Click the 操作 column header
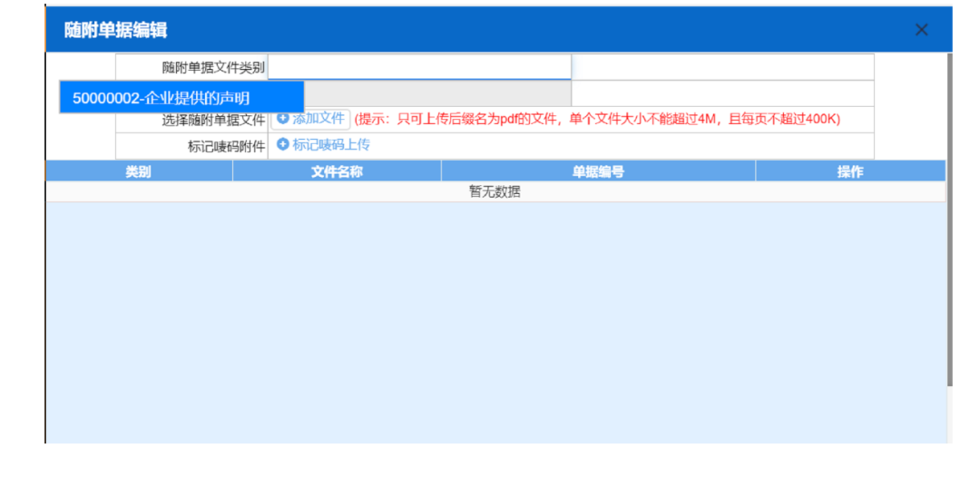The image size is (980, 477). pyautogui.click(x=850, y=171)
